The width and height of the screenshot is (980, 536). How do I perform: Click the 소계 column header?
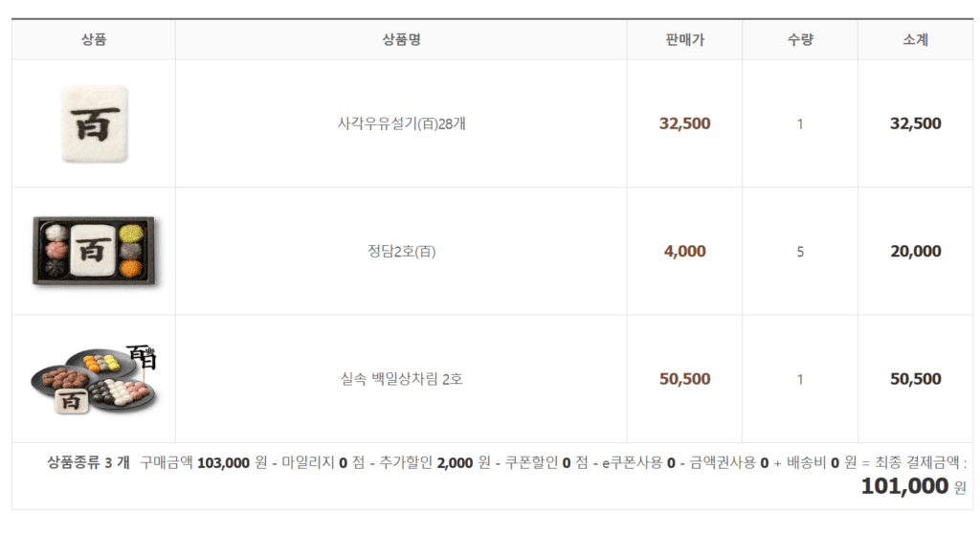[915, 40]
